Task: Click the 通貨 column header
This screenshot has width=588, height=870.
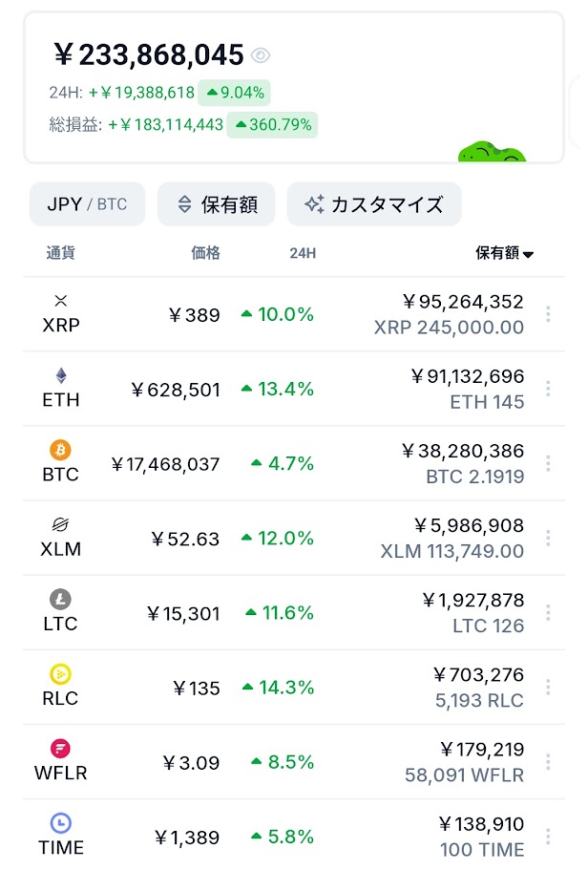Action: [60, 253]
